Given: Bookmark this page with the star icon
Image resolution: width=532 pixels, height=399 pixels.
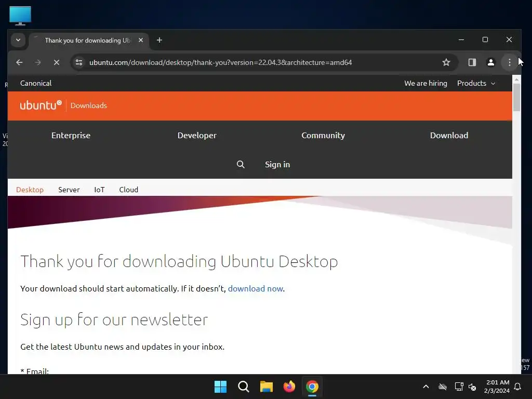Looking at the screenshot, I should 446,62.
